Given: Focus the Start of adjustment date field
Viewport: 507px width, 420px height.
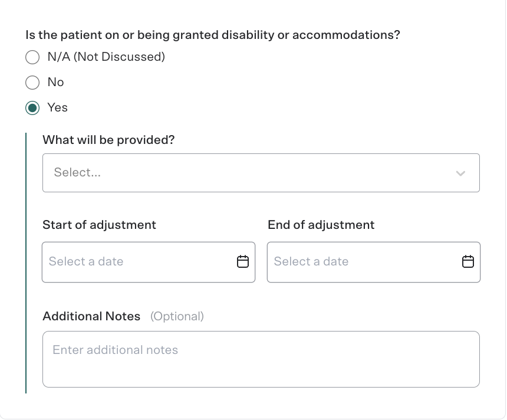Looking at the screenshot, I should click(x=149, y=262).
